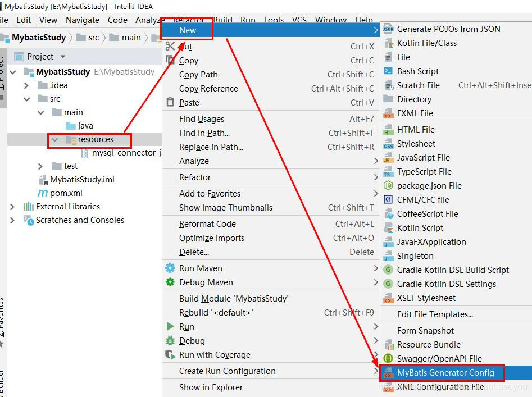The width and height of the screenshot is (532, 397).
Task: Expand the test folder
Action: click(x=40, y=166)
